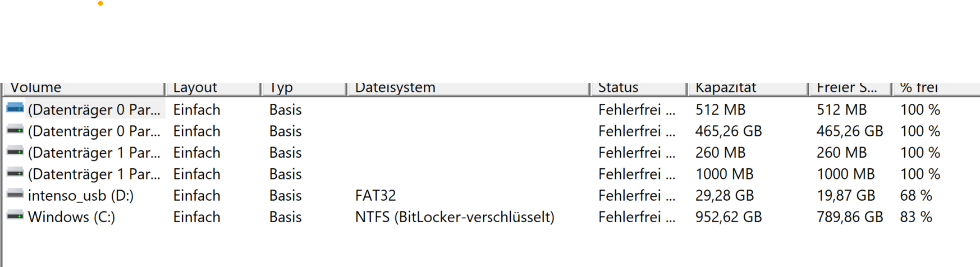Screen dimensions: 980x267
Task: Click the Freier S... column header
Action: [x=850, y=89]
